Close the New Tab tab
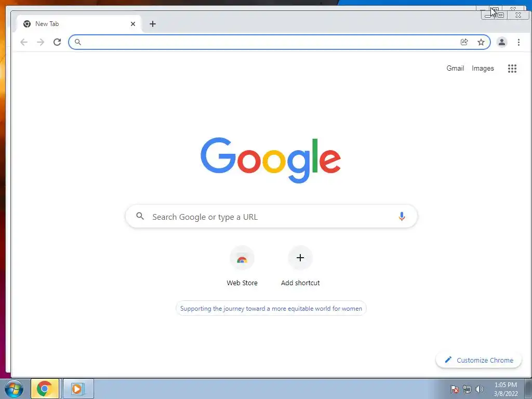This screenshot has width=532, height=399. [133, 24]
